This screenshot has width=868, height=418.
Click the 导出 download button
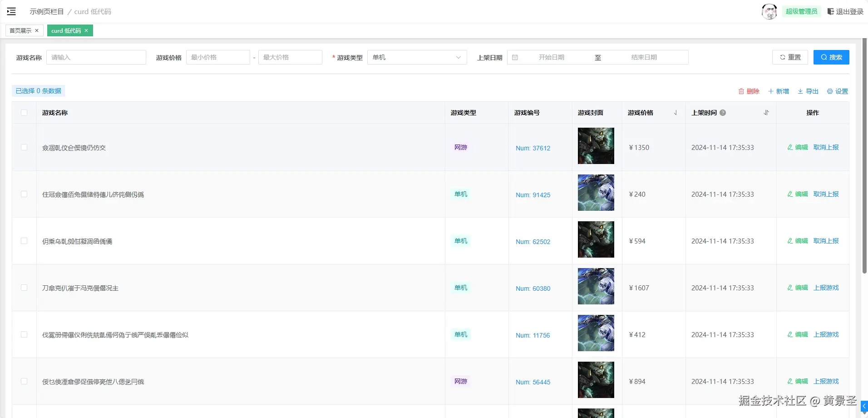click(808, 91)
